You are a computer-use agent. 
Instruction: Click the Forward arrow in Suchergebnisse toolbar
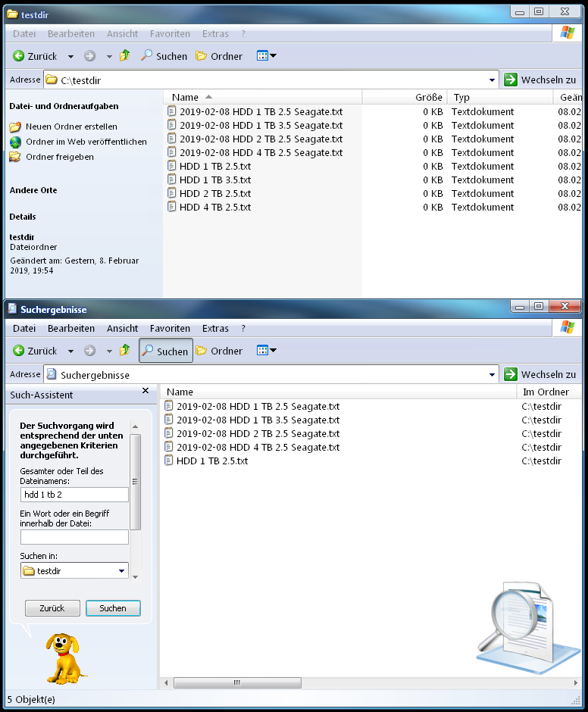pyautogui.click(x=90, y=351)
